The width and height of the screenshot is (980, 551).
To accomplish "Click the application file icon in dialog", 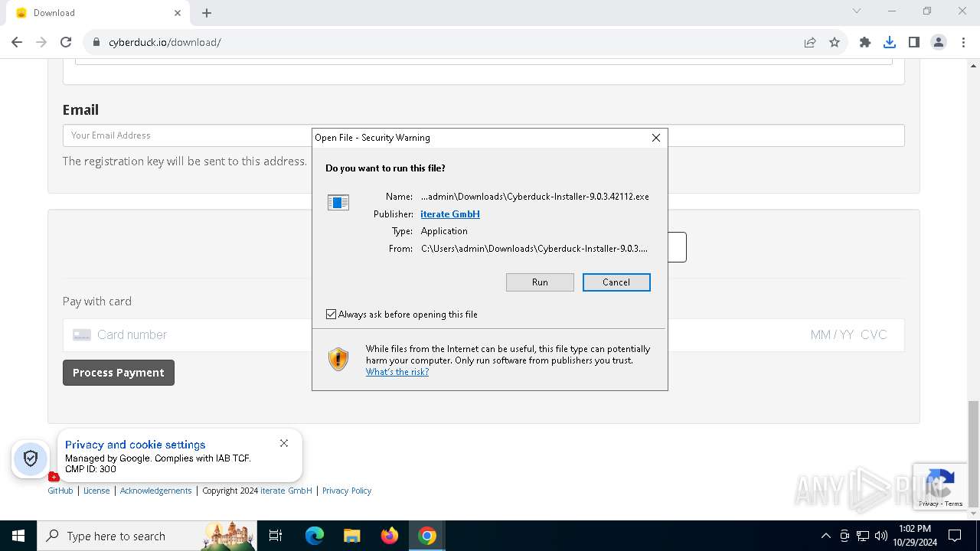I will pyautogui.click(x=338, y=202).
